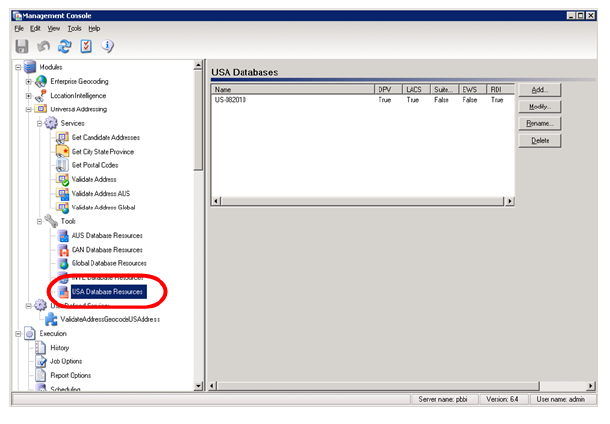This screenshot has height=424, width=610.
Task: Select ValidateAddressGeocodeUSAddress tree item
Action: (x=110, y=319)
